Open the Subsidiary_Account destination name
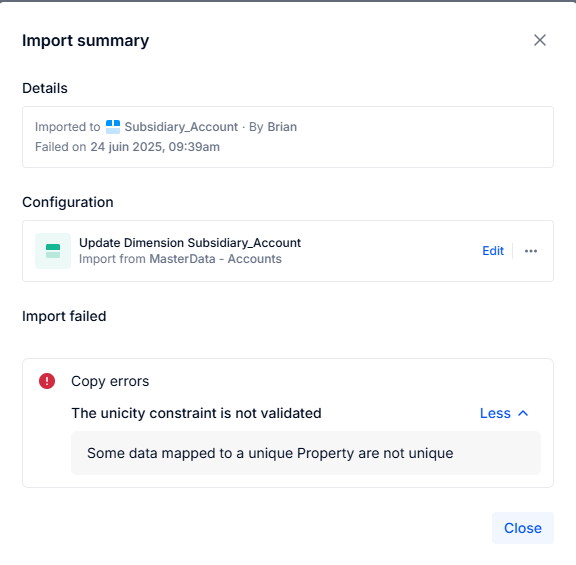The image size is (576, 565). 181,127
